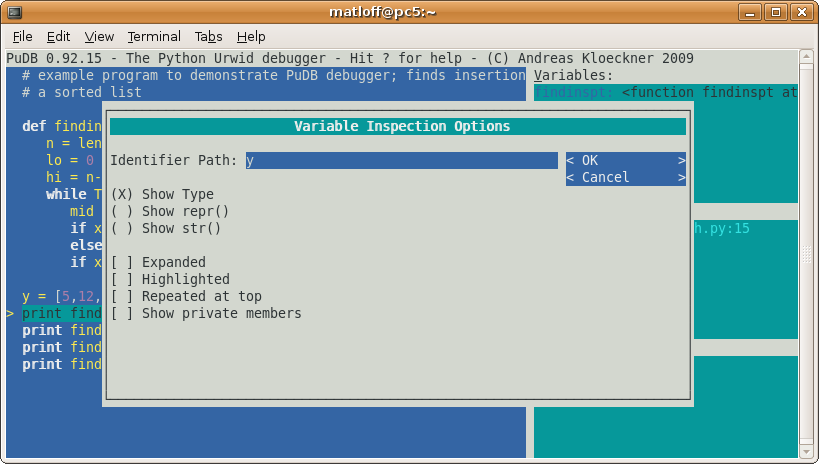Toggle Show private members checkbox
Image resolution: width=819 pixels, height=464 pixels.
pos(122,314)
